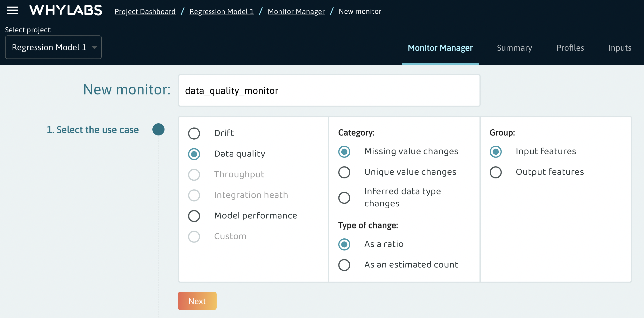Open Project Dashboard via breadcrumb link
This screenshot has width=644, height=318.
145,11
